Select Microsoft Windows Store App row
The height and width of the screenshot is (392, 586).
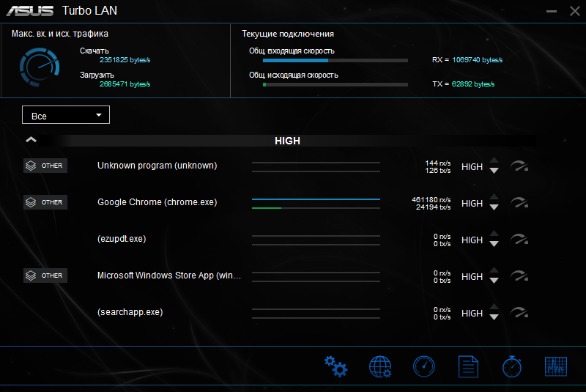(x=277, y=275)
